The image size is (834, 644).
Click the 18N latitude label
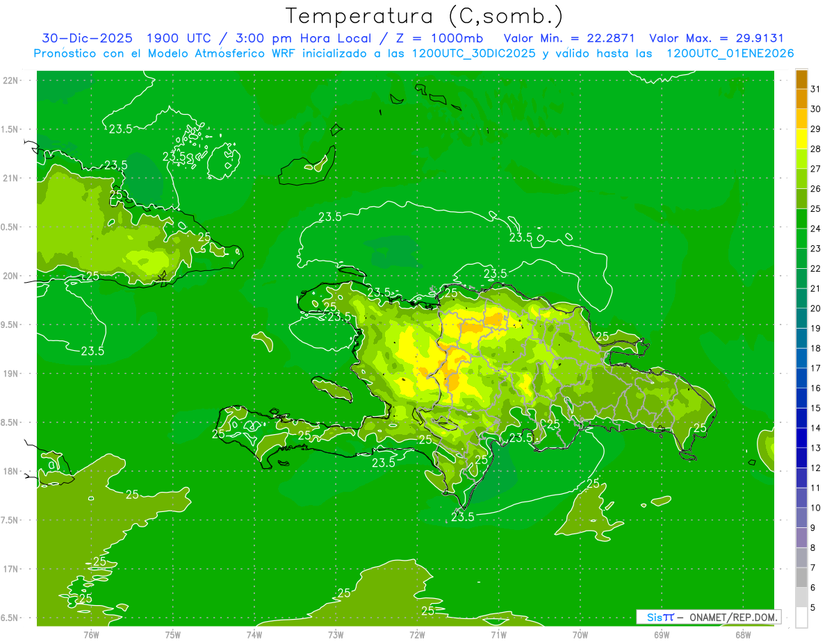[10, 471]
